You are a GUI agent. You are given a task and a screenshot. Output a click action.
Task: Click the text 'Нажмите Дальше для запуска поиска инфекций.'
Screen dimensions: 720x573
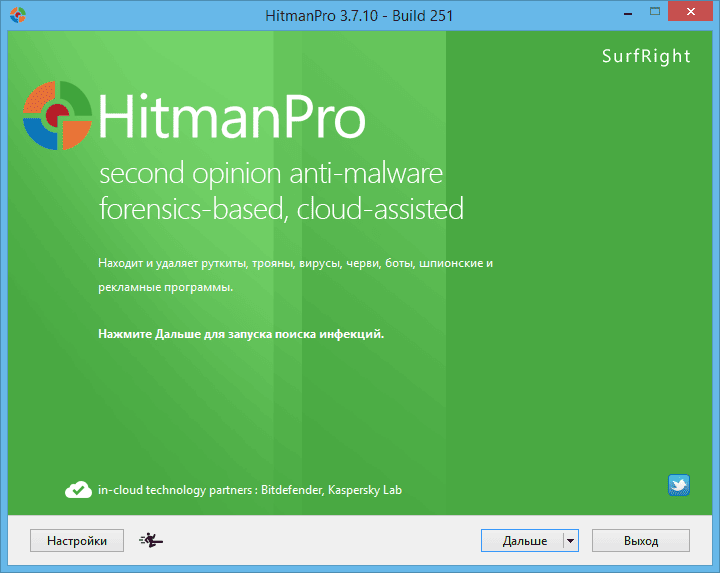coord(241,334)
